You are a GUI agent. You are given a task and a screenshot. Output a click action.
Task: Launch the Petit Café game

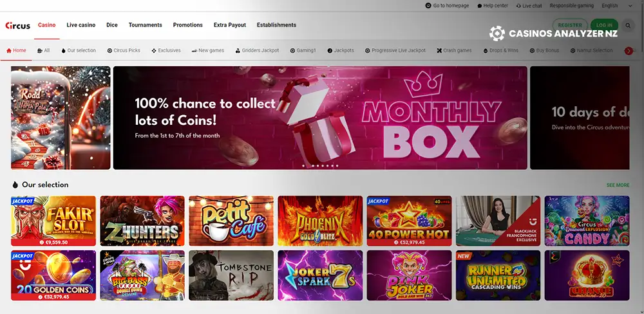[231, 221]
